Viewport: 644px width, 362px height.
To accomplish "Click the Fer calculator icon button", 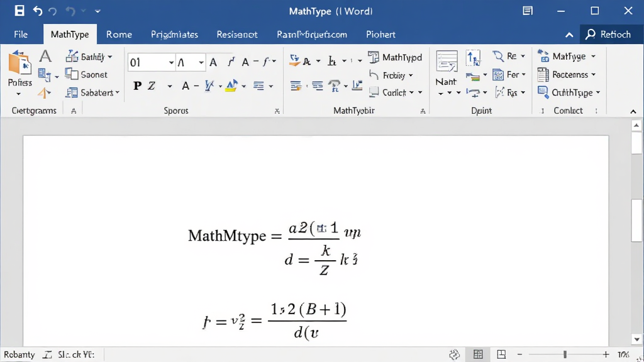I will (509, 75).
